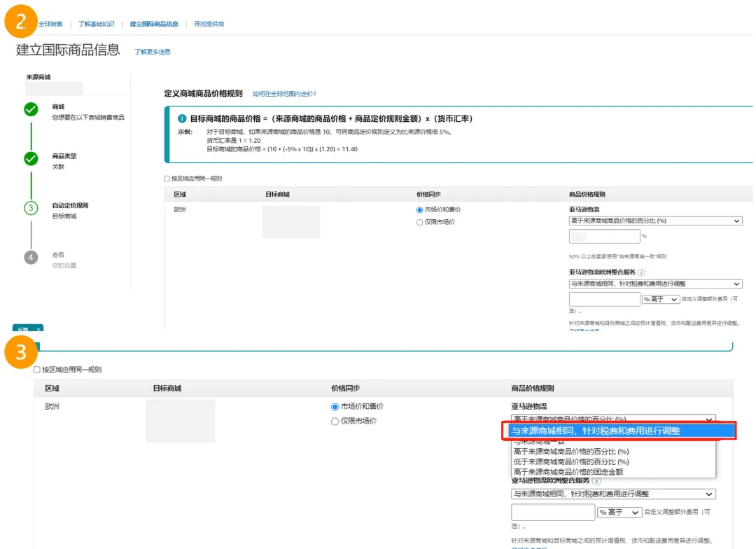The width and height of the screenshot is (756, 549).
Task: Click 如何在全球范围内定价? link
Action: pos(284,94)
